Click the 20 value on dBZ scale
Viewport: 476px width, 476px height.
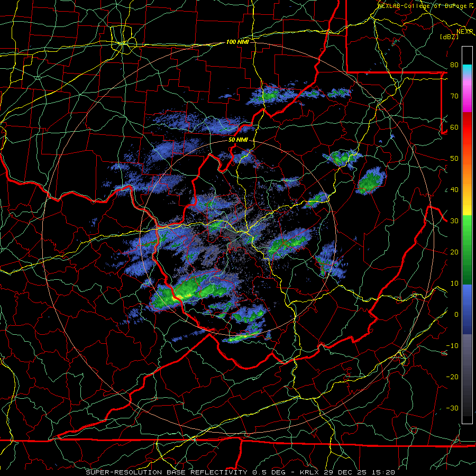(454, 252)
